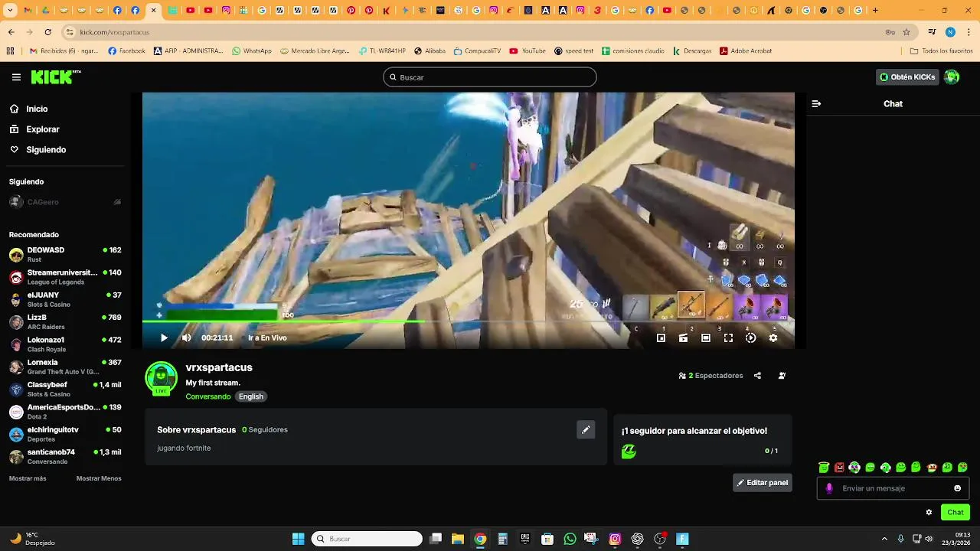Open the Conversando category link
Image resolution: width=980 pixels, height=551 pixels.
click(208, 396)
